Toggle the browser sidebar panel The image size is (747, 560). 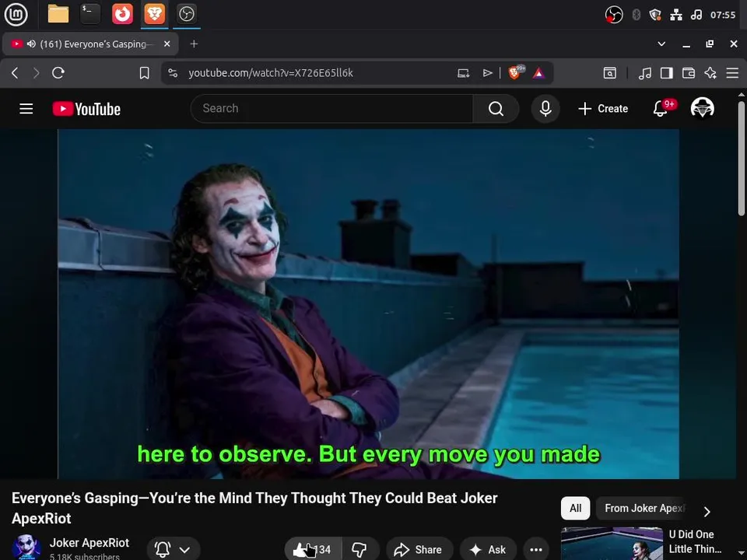667,73
